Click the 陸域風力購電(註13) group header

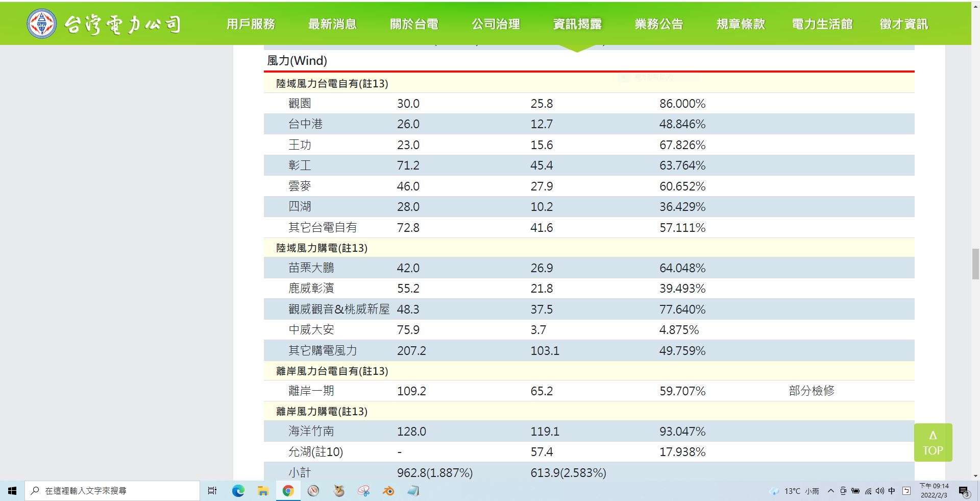click(322, 248)
